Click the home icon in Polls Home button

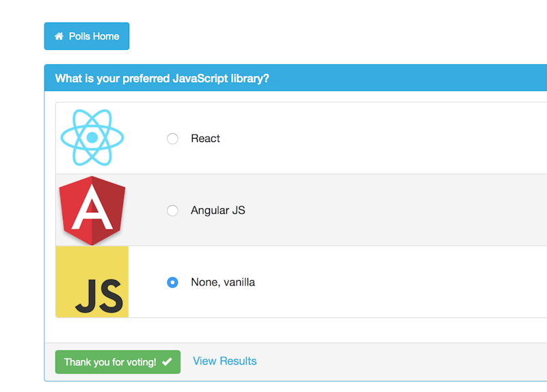(59, 36)
